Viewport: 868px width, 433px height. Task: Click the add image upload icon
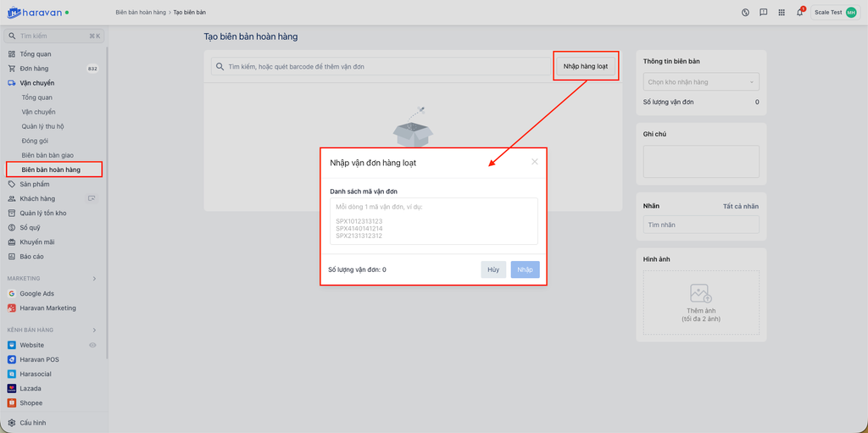click(x=700, y=294)
